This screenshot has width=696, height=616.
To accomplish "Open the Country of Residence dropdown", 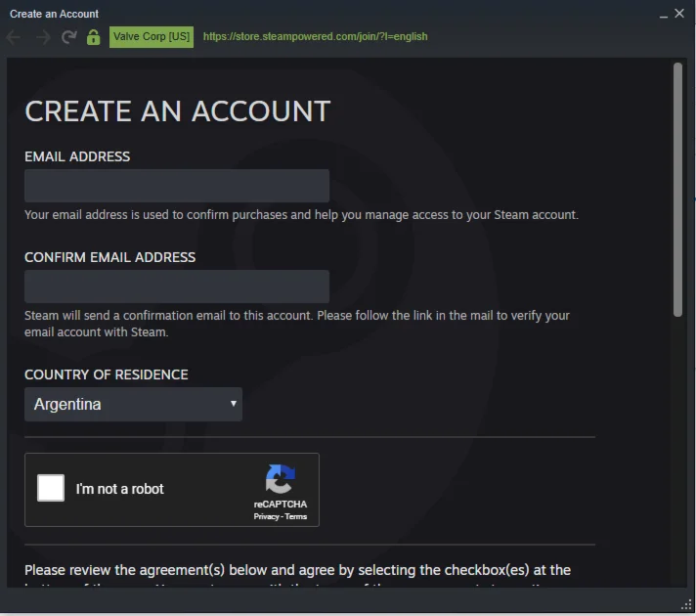I will coord(133,404).
